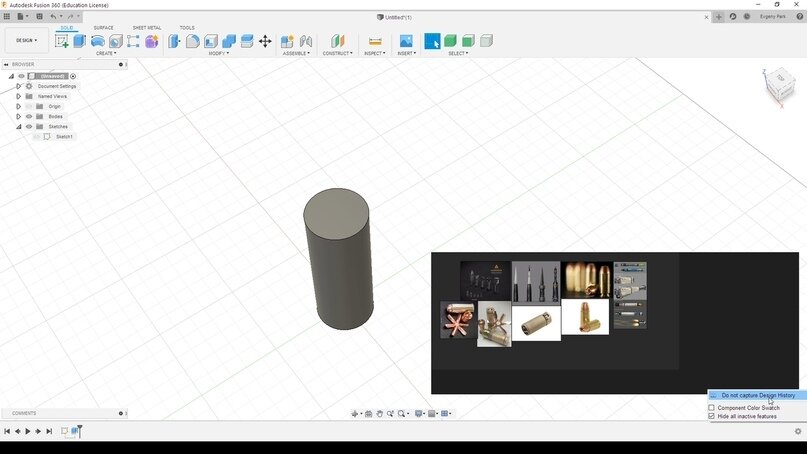This screenshot has width=807, height=454.
Task: Select the New Component tool
Action: click(287, 41)
